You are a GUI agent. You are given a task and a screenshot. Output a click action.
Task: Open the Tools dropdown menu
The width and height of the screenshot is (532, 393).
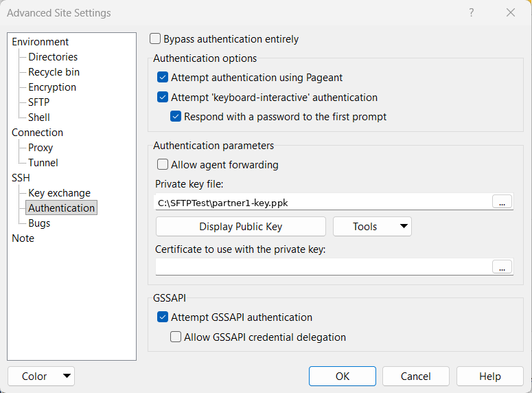pos(372,227)
